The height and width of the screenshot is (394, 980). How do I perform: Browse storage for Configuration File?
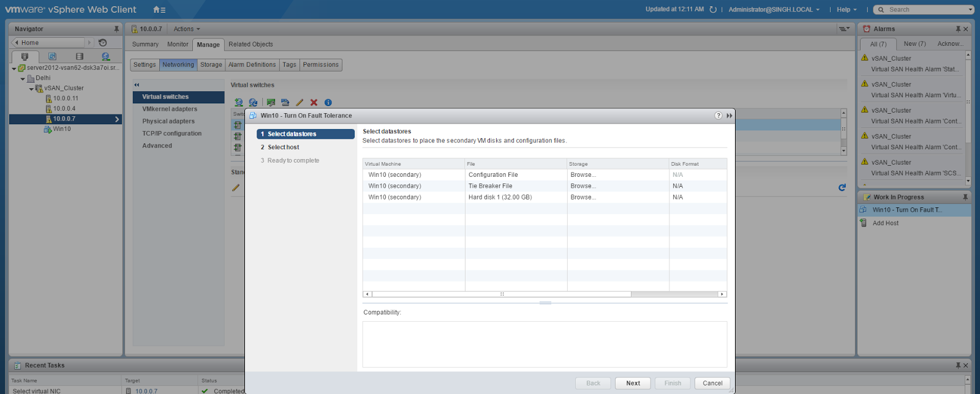pyautogui.click(x=582, y=175)
